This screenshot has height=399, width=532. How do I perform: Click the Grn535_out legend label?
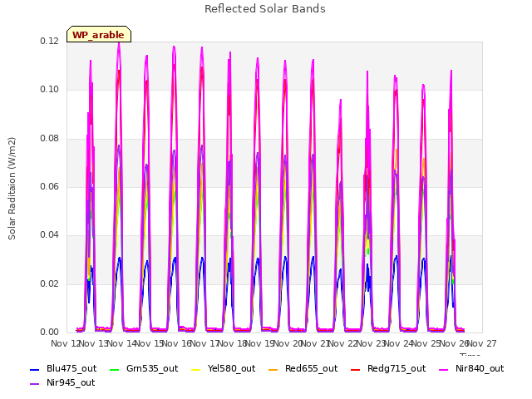pyautogui.click(x=152, y=368)
